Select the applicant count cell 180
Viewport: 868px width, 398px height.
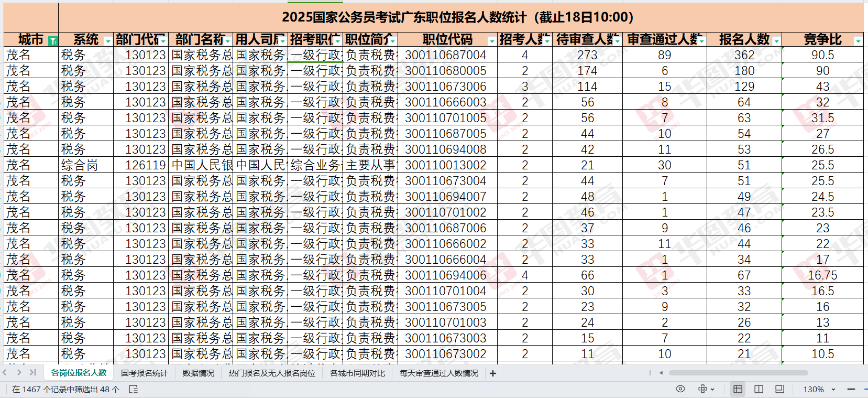point(744,71)
